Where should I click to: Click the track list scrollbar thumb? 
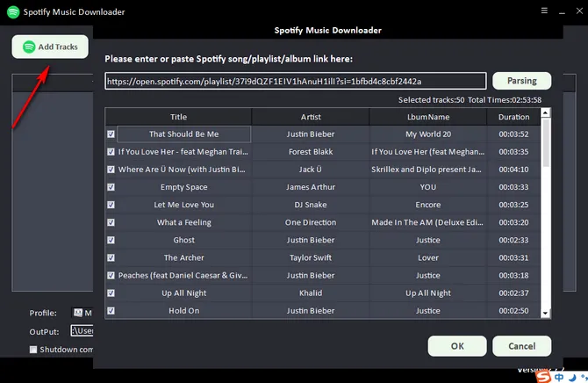click(546, 142)
